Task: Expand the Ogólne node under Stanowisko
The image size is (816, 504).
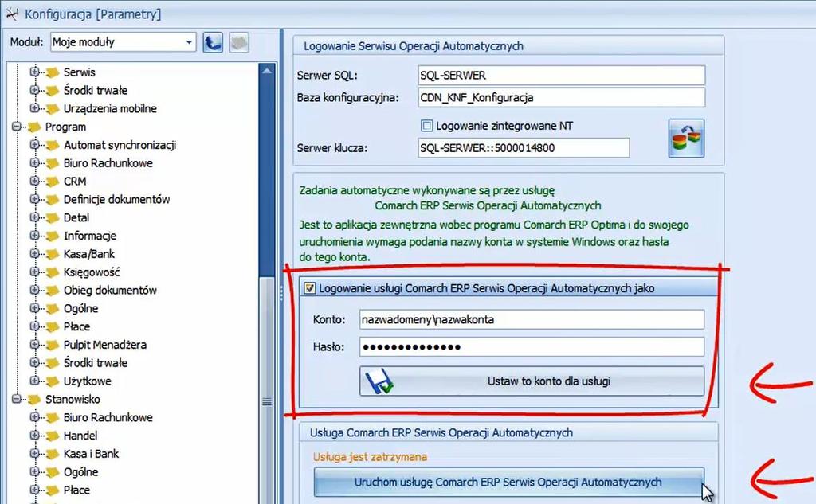Action: coord(35,471)
